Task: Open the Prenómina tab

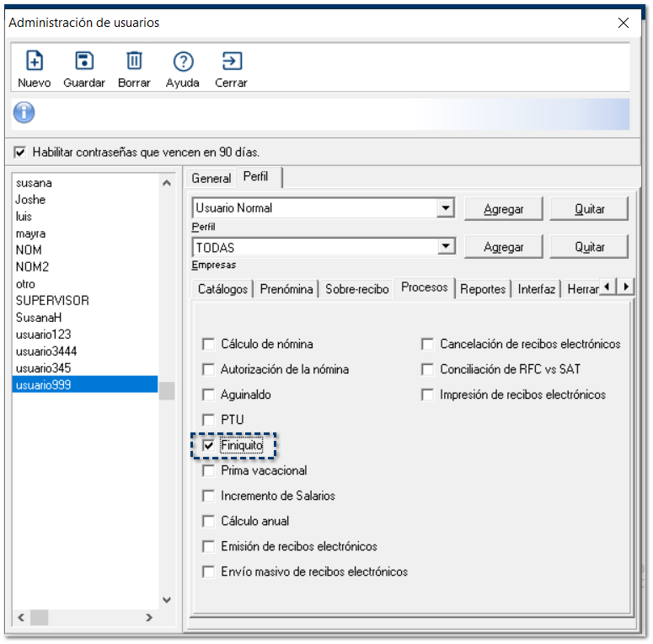Action: 286,289
